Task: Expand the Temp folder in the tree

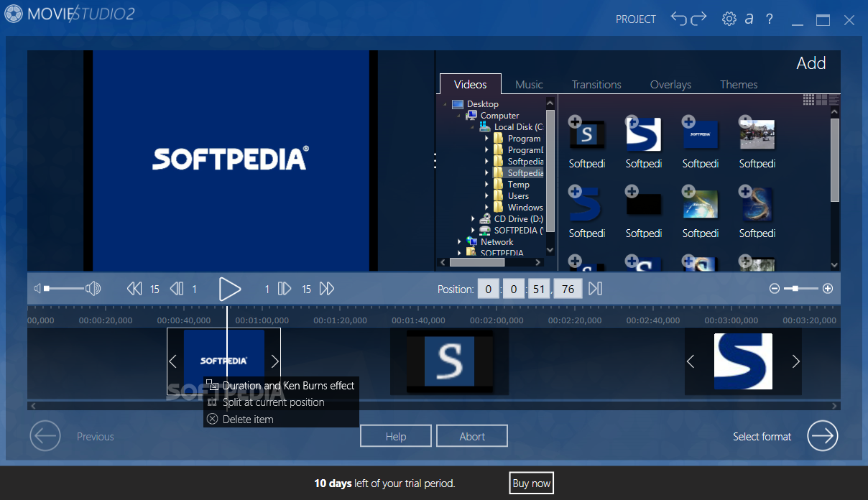Action: [x=486, y=185]
